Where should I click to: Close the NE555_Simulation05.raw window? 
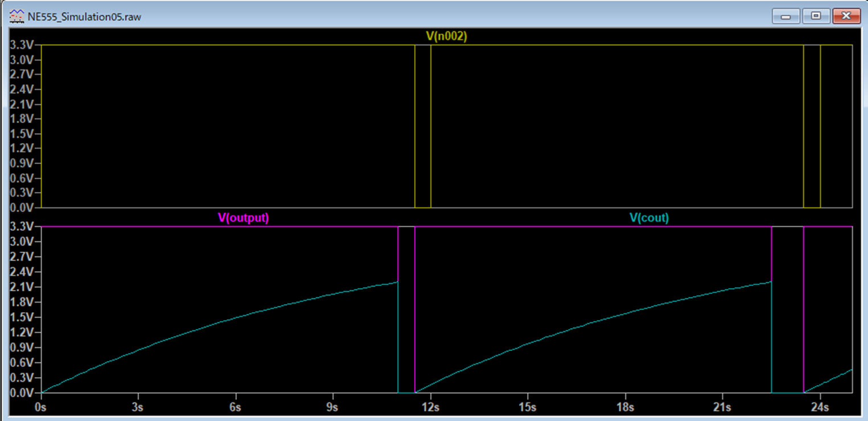click(846, 16)
